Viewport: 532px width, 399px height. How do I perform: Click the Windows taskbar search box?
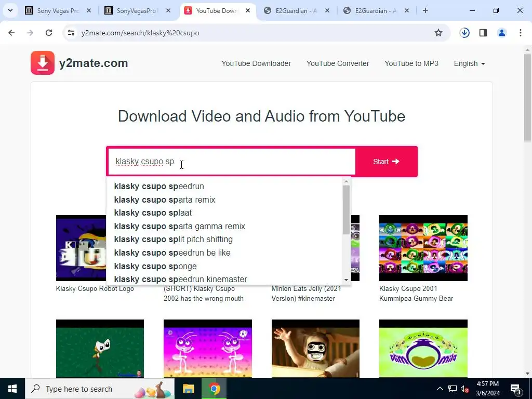[100, 389]
